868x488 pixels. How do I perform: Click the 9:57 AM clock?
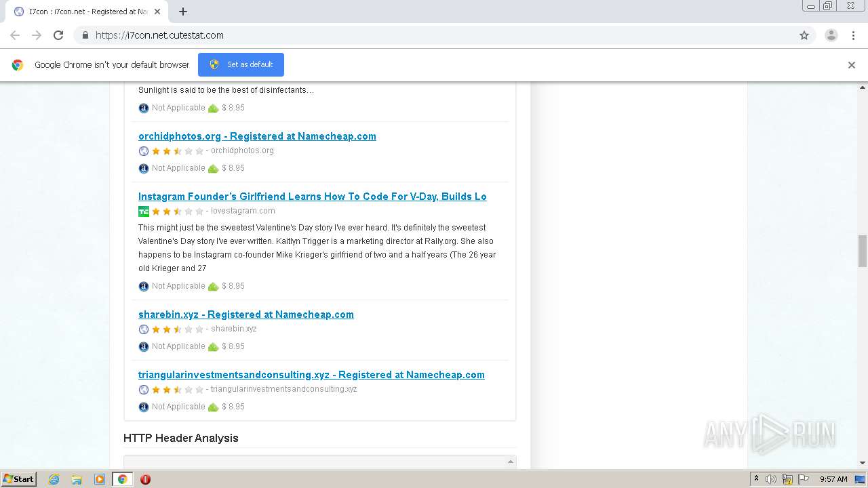(x=833, y=479)
